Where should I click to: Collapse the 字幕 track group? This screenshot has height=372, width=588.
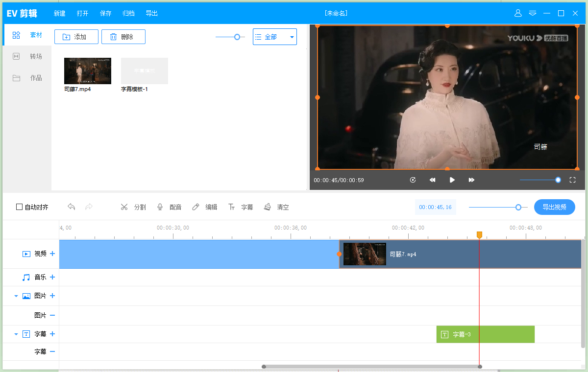click(16, 334)
